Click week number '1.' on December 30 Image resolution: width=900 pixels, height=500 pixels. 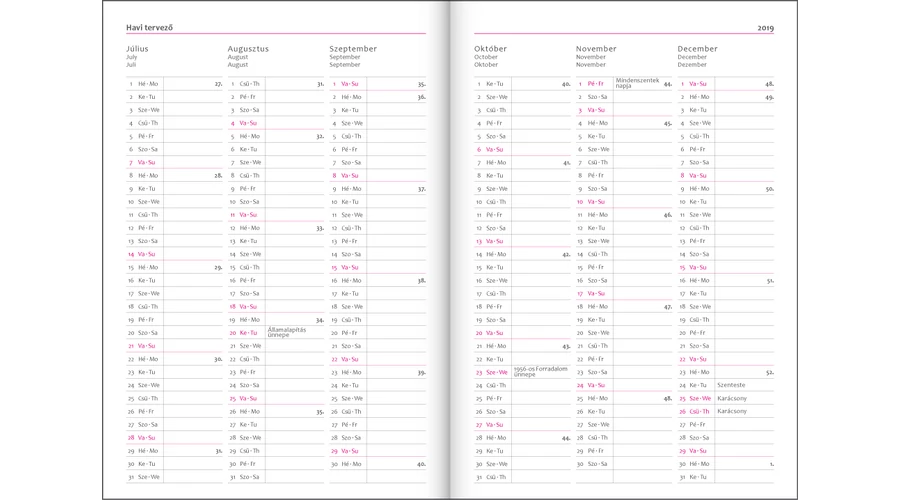point(771,464)
